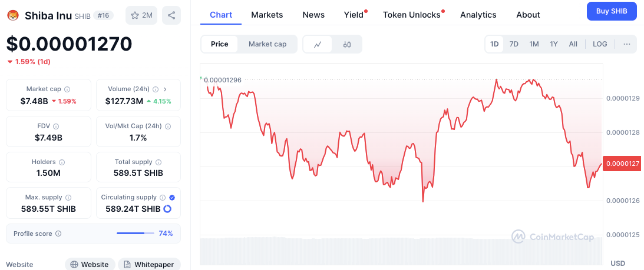Switch to Token Unlocks tab
The height and width of the screenshot is (270, 644).
pos(412,15)
